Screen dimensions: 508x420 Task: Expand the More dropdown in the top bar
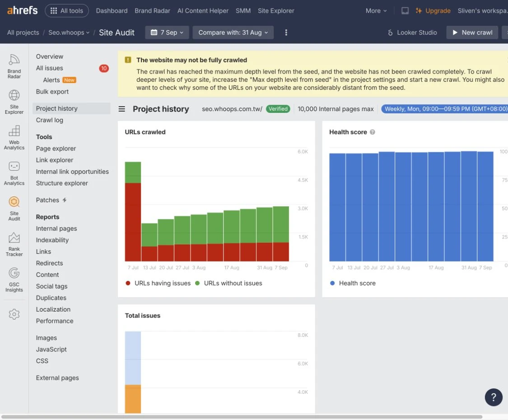(376, 11)
